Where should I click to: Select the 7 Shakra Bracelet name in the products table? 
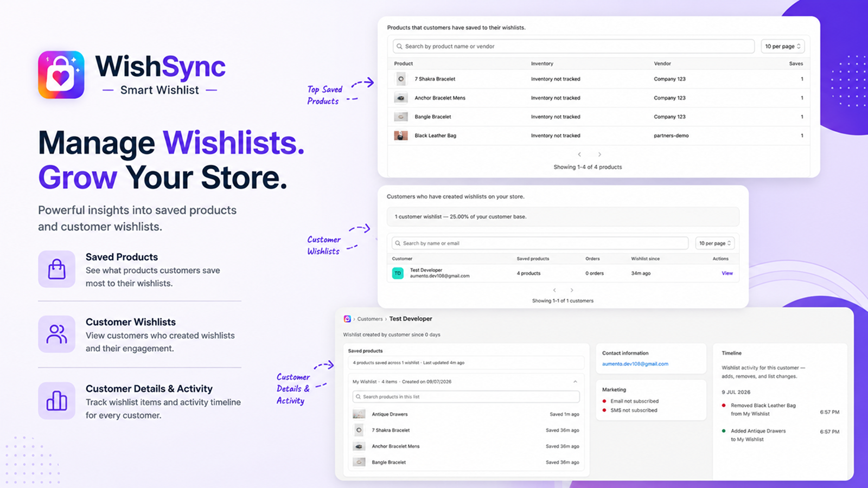tap(435, 79)
